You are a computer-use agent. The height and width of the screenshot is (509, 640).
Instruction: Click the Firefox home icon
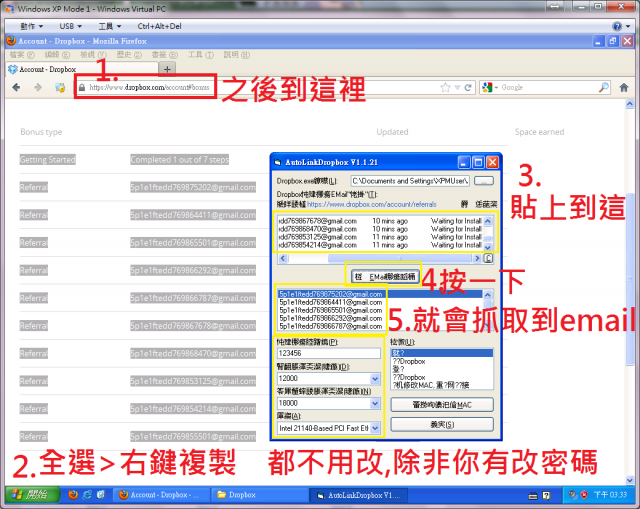pyautogui.click(x=624, y=87)
